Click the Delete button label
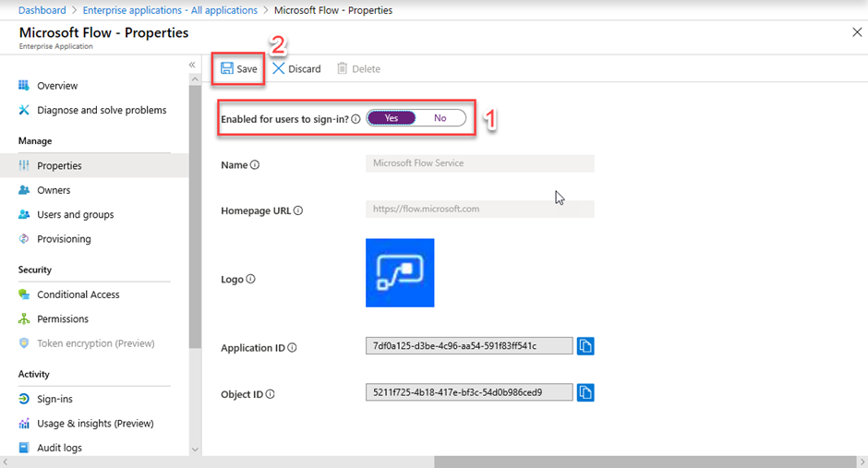 [x=366, y=68]
